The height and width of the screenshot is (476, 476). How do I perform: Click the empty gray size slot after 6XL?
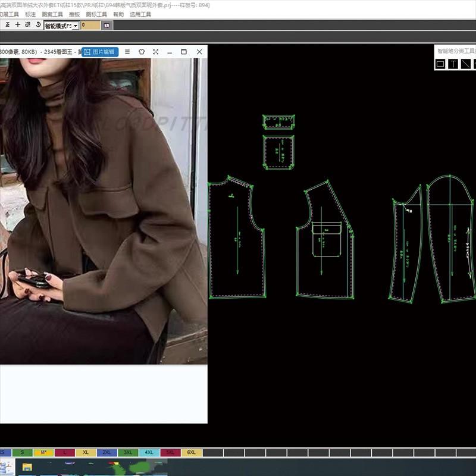213,453
